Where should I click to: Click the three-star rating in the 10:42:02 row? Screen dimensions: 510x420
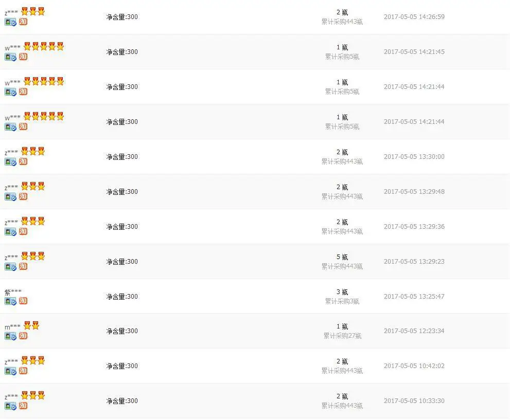[33, 360]
